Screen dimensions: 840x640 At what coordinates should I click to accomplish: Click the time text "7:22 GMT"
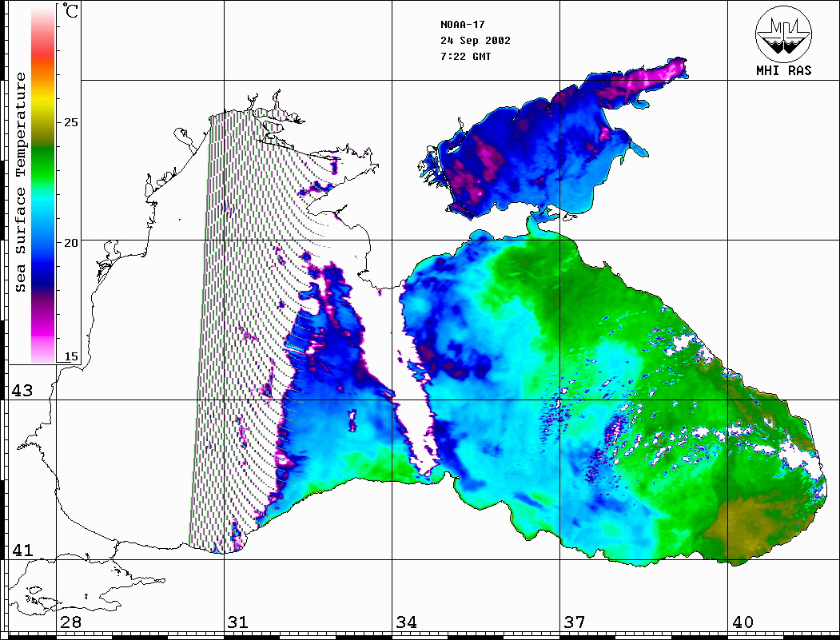click(x=465, y=57)
